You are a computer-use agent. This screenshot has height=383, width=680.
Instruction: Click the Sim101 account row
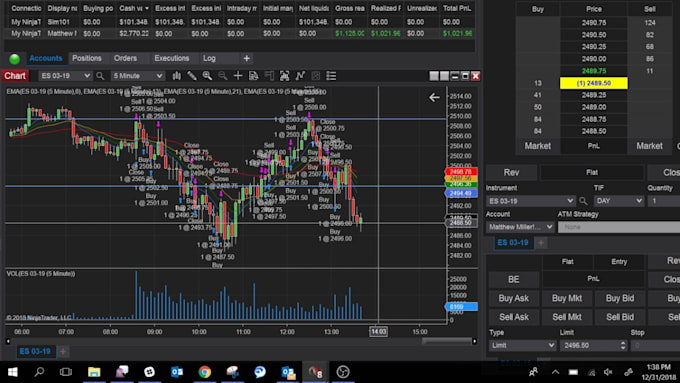[240, 22]
